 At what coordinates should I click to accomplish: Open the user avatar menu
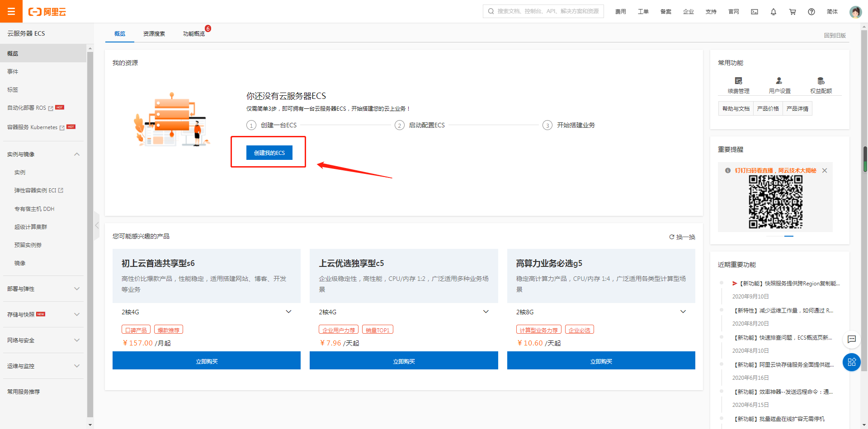(x=855, y=12)
